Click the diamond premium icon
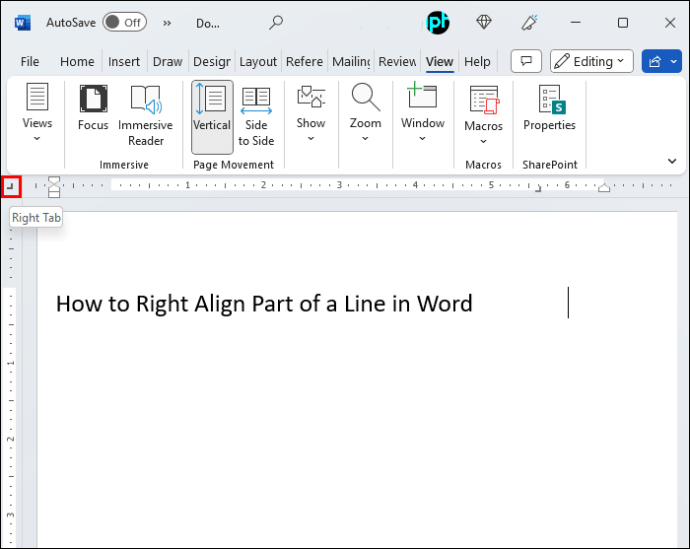Image resolution: width=690 pixels, height=549 pixels. [484, 22]
